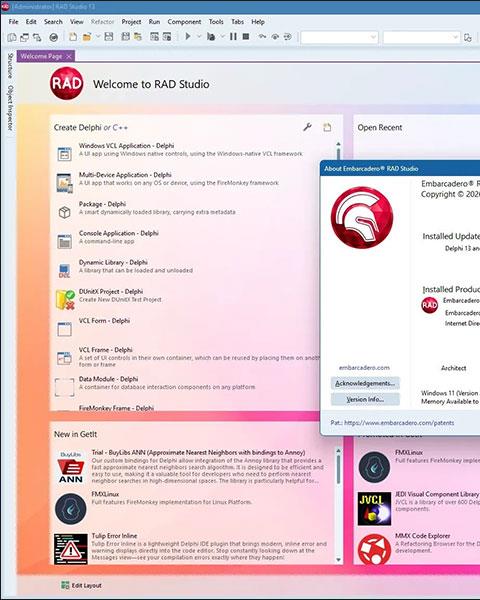Click the wrench icon in Create panel

pos(307,127)
